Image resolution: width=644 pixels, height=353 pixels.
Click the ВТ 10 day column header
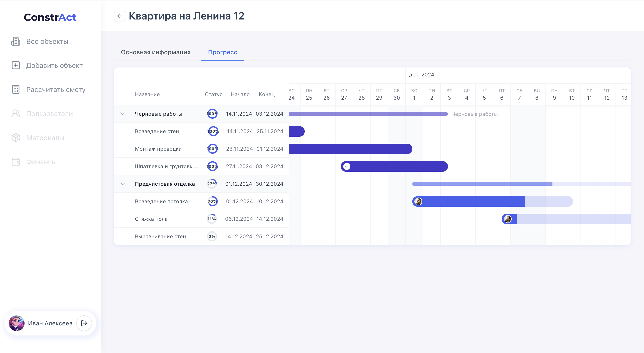(572, 94)
